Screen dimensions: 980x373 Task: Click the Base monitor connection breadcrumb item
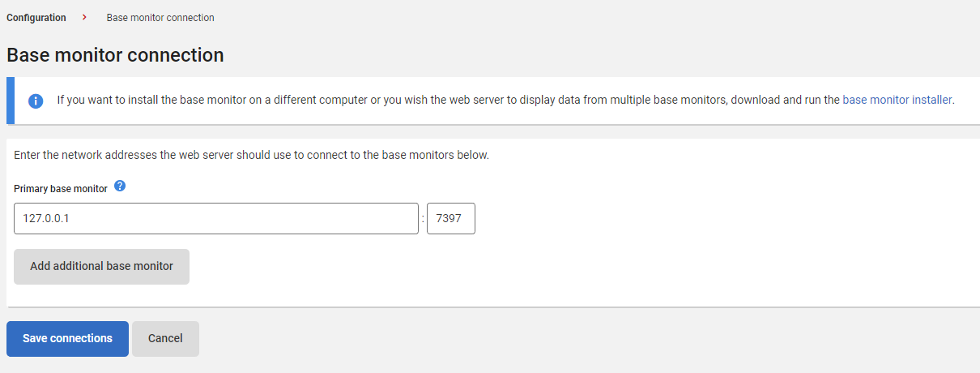tap(160, 17)
